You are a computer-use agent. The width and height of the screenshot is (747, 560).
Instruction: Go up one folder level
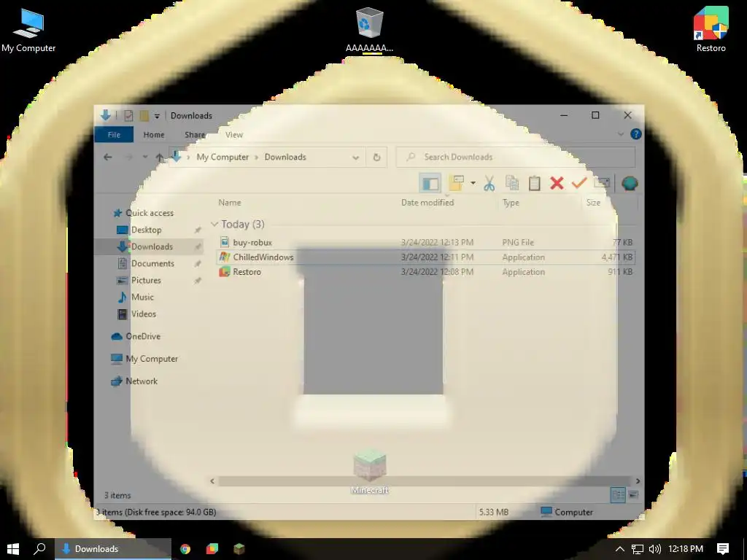coord(160,157)
